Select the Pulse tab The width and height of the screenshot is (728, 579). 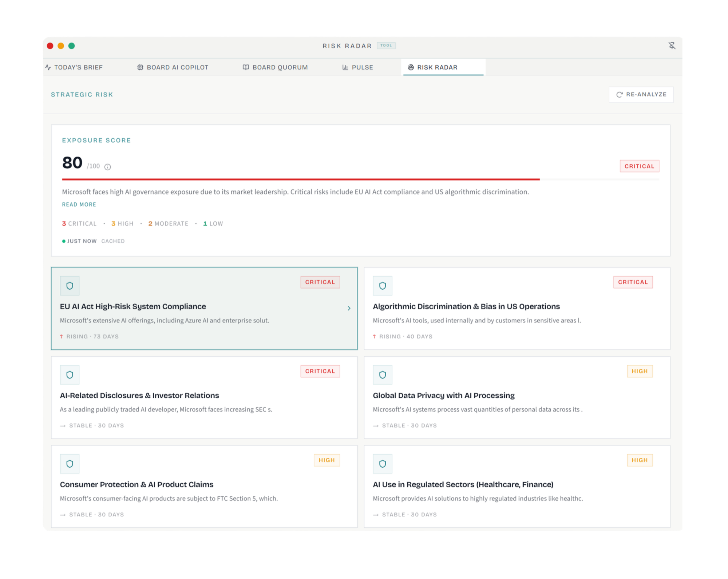(357, 67)
